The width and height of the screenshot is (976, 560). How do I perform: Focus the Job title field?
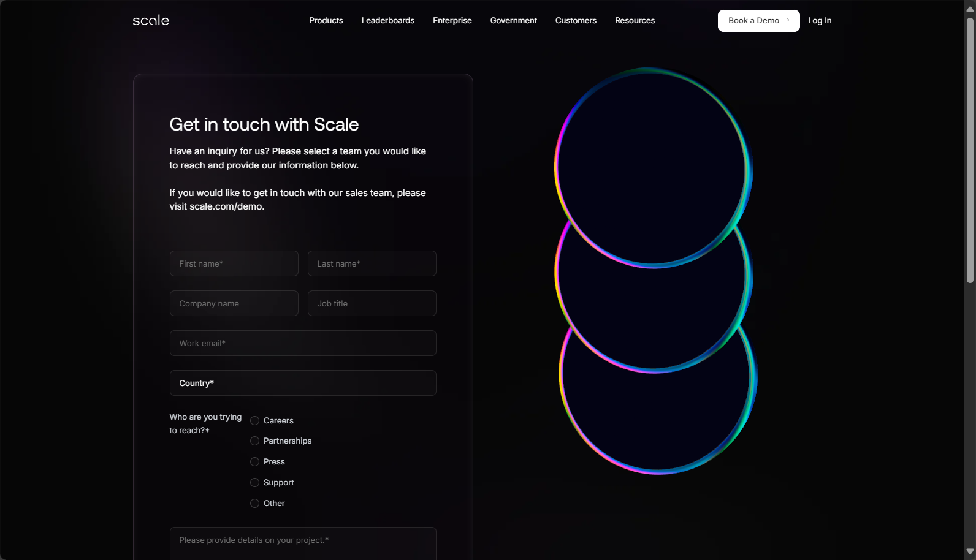pos(372,303)
